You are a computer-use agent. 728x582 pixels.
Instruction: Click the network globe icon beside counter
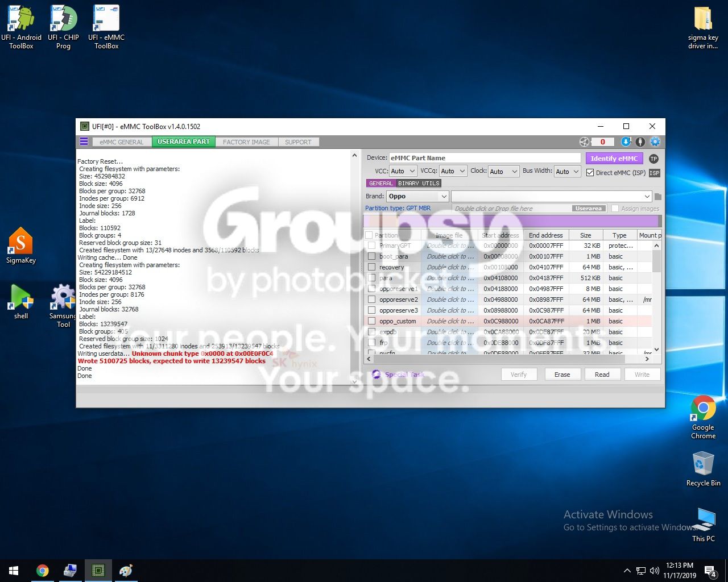tap(584, 142)
